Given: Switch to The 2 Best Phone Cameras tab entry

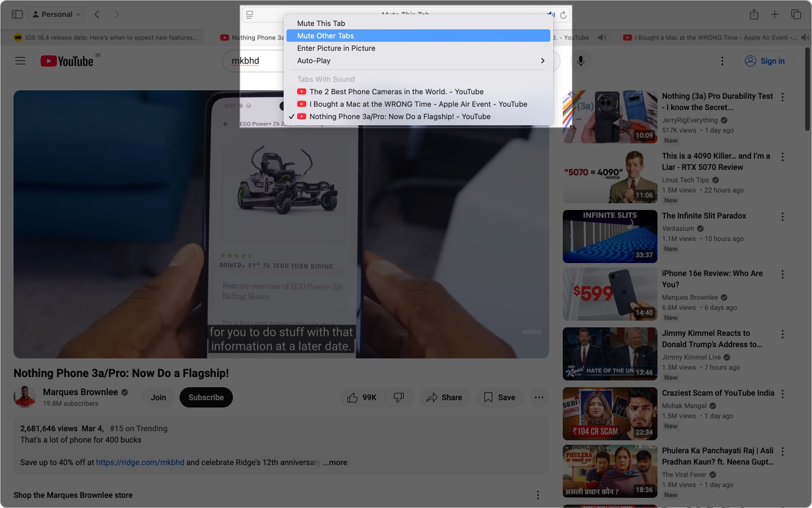Looking at the screenshot, I should point(418,91).
